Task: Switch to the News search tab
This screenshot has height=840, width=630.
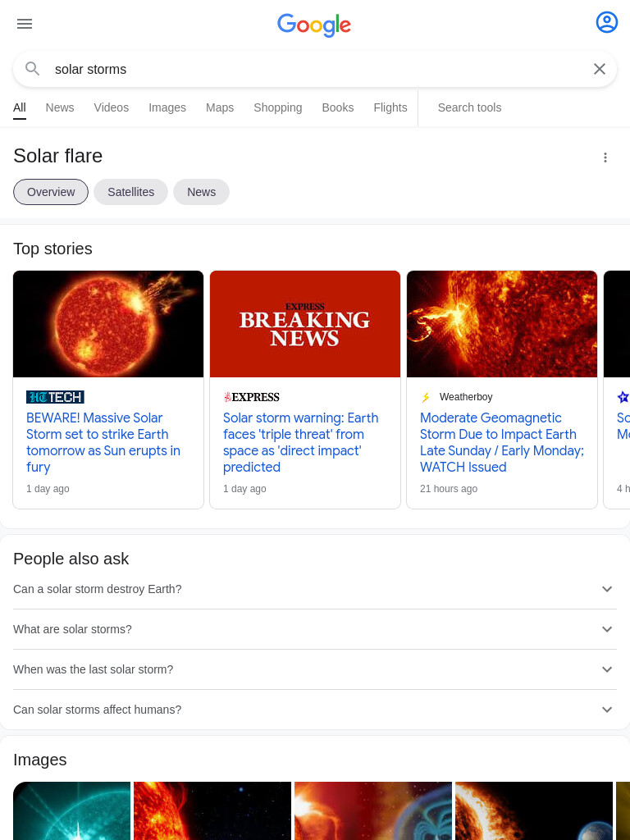Action: point(59,107)
